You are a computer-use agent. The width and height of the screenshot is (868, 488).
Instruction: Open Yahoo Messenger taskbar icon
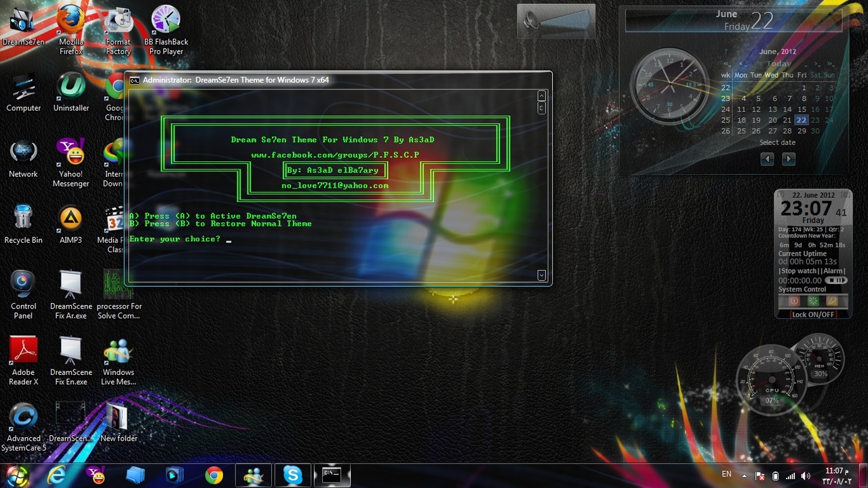[x=96, y=475]
